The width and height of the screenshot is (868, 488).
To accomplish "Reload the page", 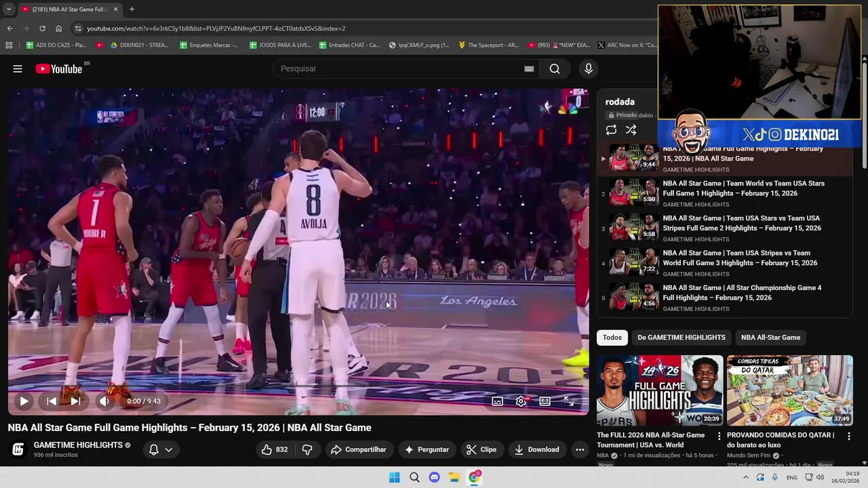I will click(42, 28).
